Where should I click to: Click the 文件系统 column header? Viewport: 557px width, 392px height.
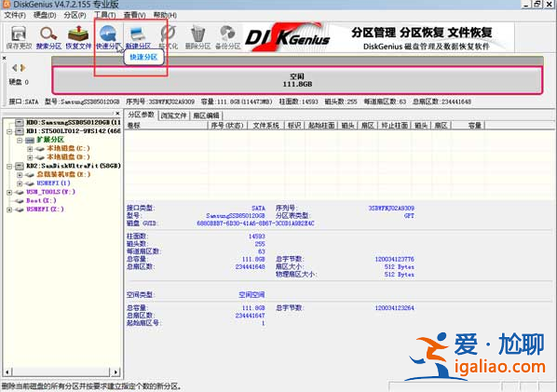[x=265, y=126]
